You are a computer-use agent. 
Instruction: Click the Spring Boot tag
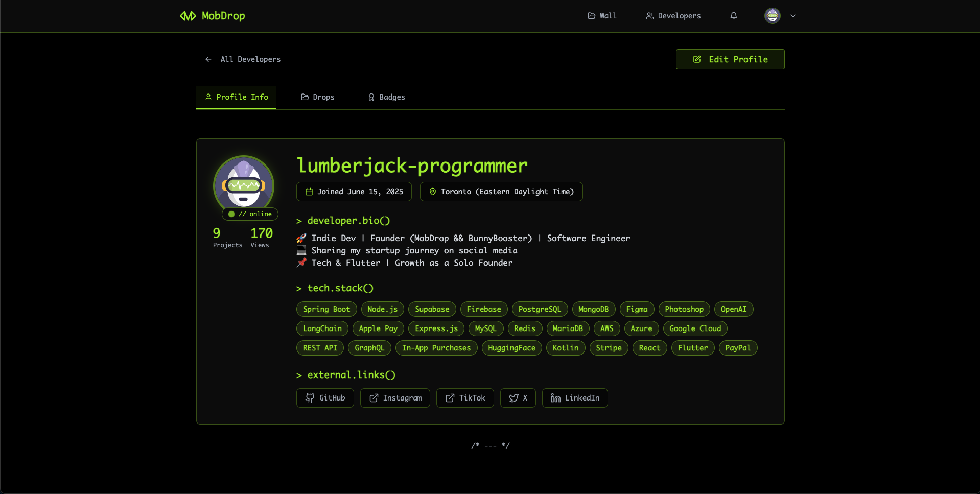click(326, 309)
